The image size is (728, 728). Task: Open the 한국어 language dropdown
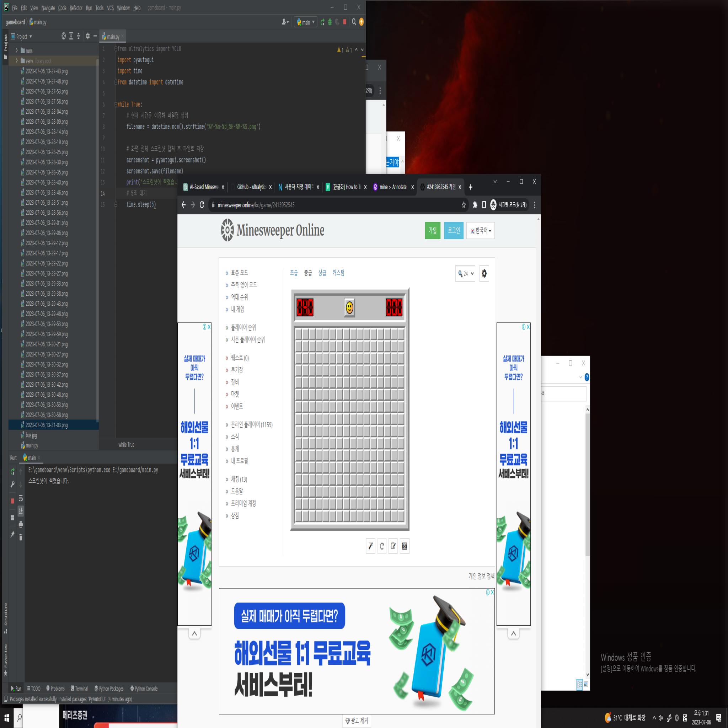pos(481,231)
